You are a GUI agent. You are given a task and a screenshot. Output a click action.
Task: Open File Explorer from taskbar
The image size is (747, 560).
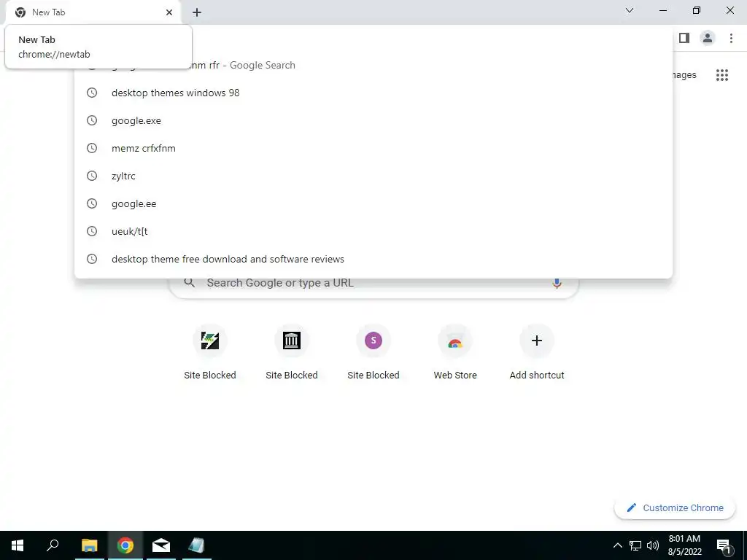(89, 545)
